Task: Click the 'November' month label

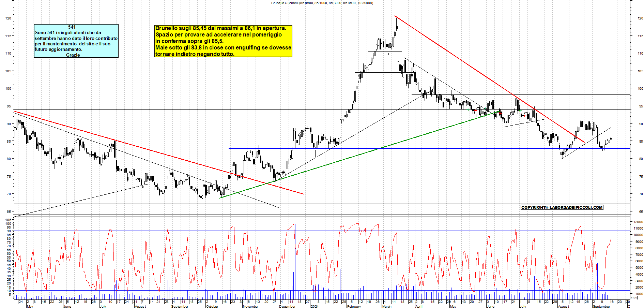Action: click(250, 306)
